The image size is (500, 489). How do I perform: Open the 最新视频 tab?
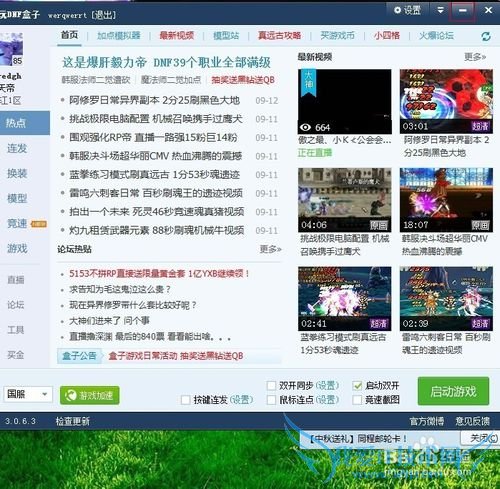(177, 35)
